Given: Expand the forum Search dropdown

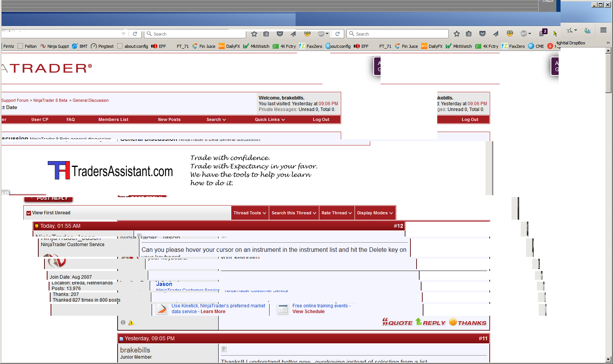Looking at the screenshot, I should [216, 119].
